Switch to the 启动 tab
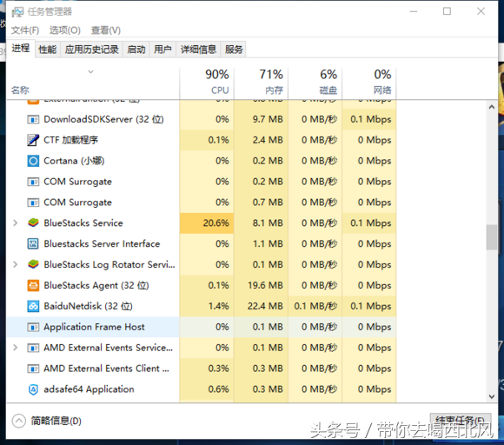The width and height of the screenshot is (504, 445). click(x=136, y=50)
